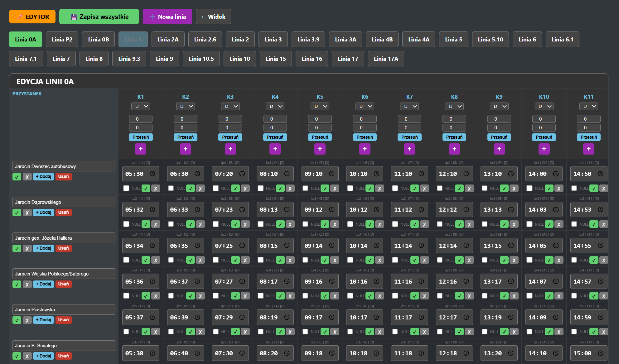This screenshot has width=619, height=364.
Task: Switch to the Linia 2A tab
Action: [168, 39]
